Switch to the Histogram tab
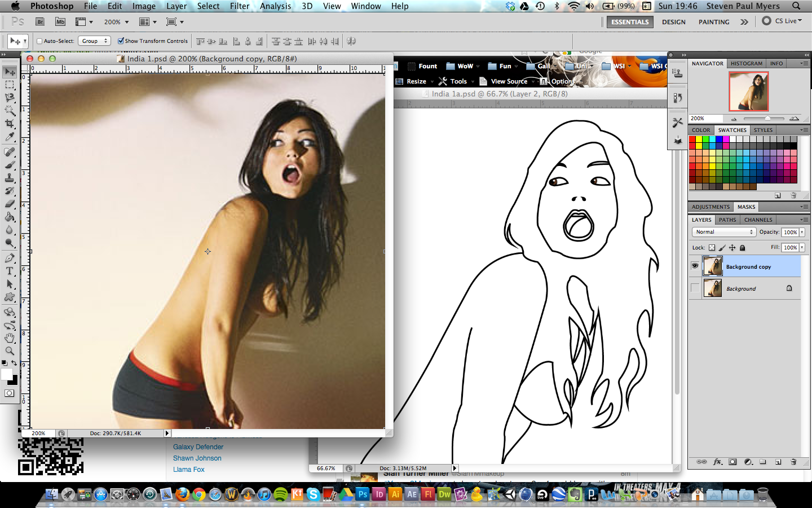 [x=747, y=63]
